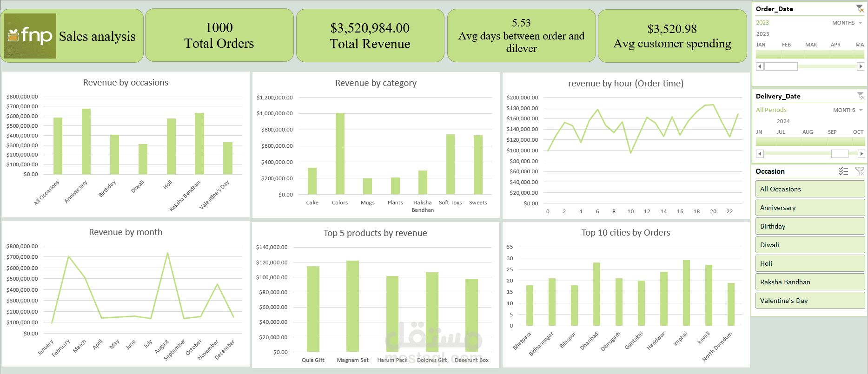This screenshot has width=868, height=374.
Task: Filter by Holi in Occasion slicer
Action: tap(810, 263)
